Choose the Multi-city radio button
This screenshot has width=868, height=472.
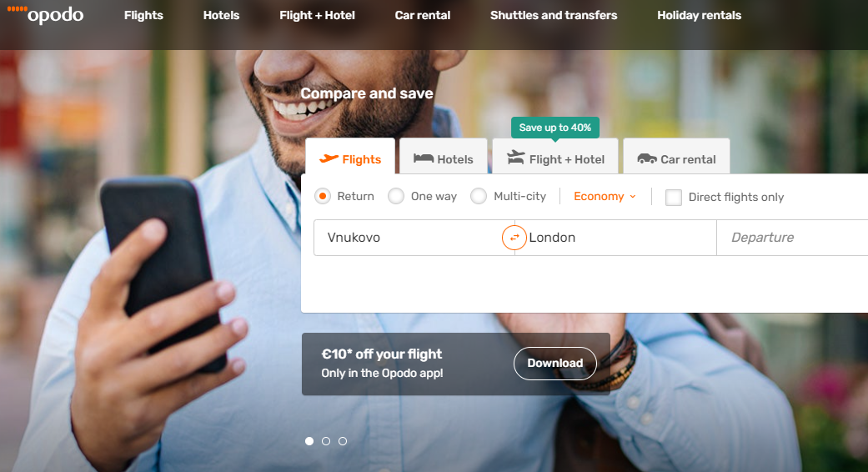479,196
